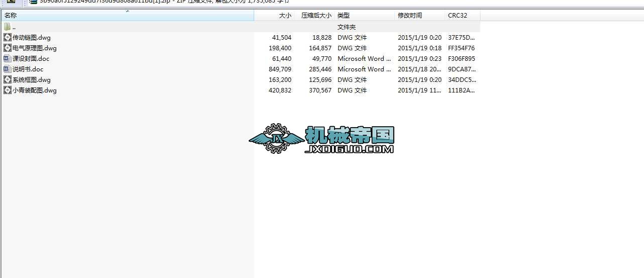644x278 pixels.
Task: Click size value 41,504
Action: click(281, 38)
